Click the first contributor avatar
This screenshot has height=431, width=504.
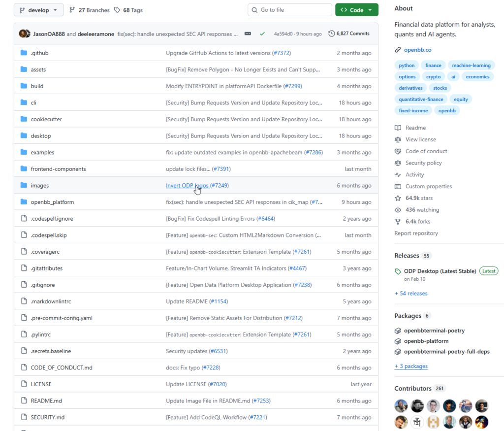[x=401, y=406]
